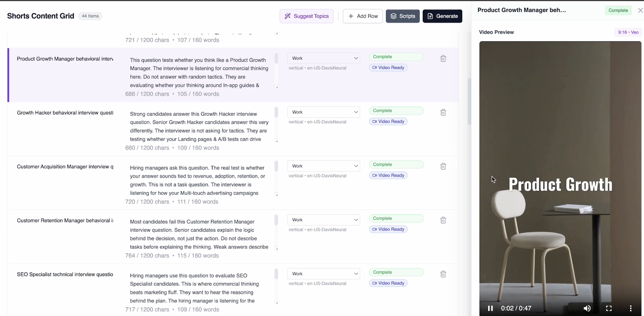
Task: Close the video preview side panel
Action: [640, 10]
